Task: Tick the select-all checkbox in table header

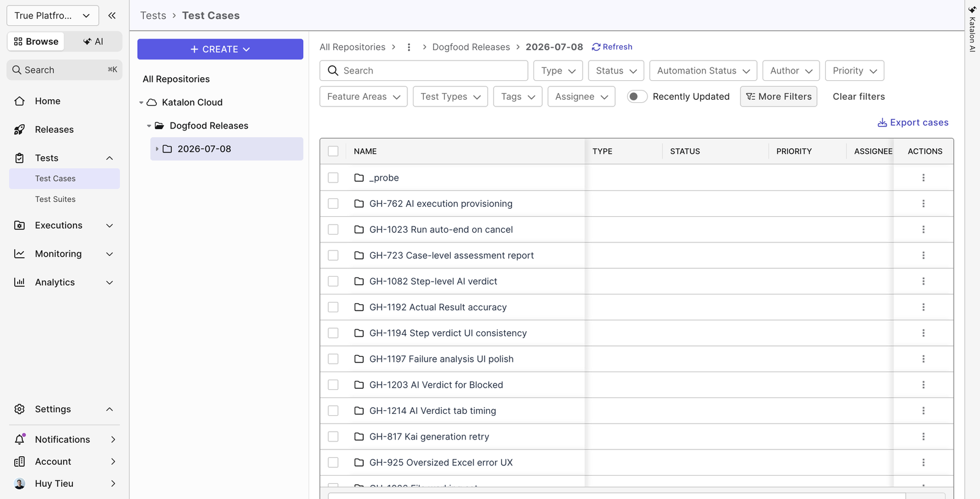Action: [x=333, y=151]
